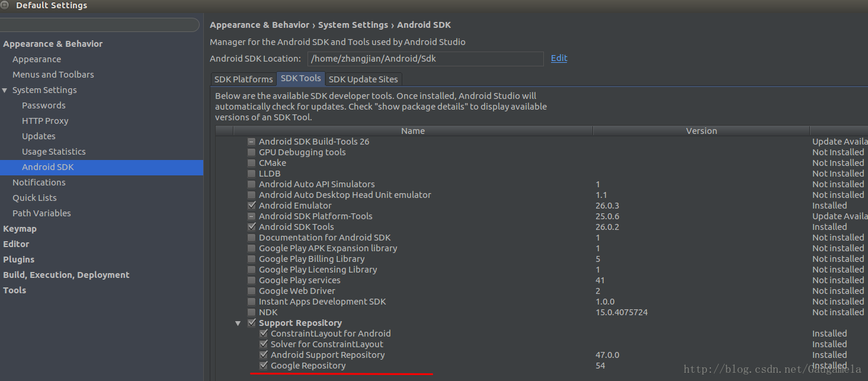Open the Keymap settings category
This screenshot has width=868, height=381.
click(x=20, y=229)
